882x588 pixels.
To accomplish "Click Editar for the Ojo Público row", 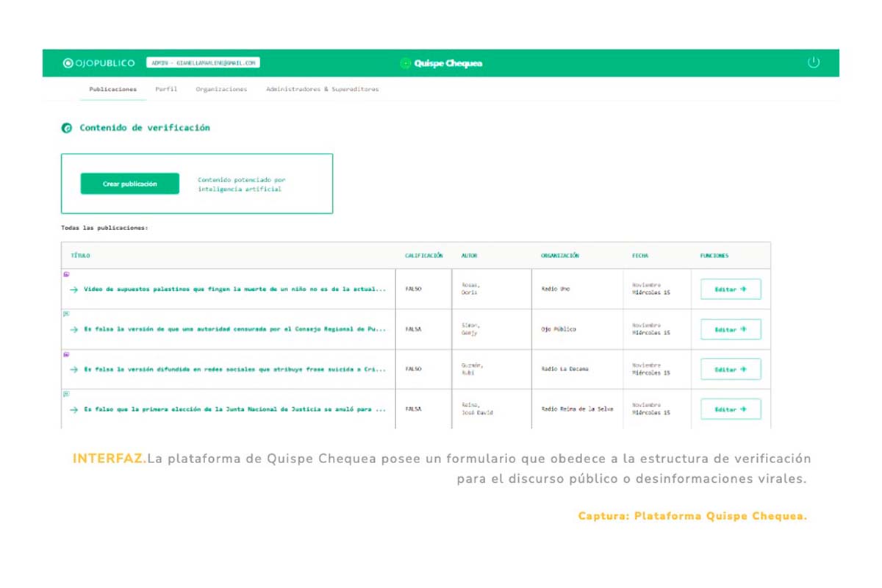I will click(x=730, y=329).
